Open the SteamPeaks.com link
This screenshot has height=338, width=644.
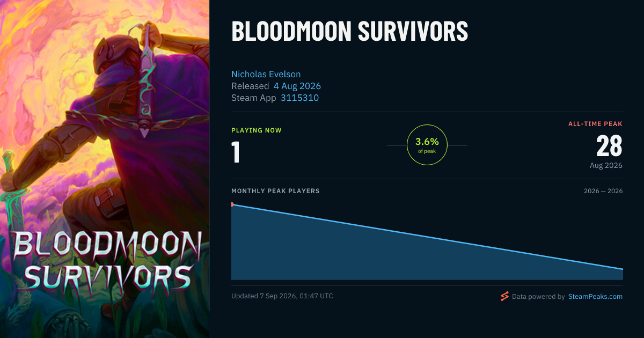(x=595, y=296)
